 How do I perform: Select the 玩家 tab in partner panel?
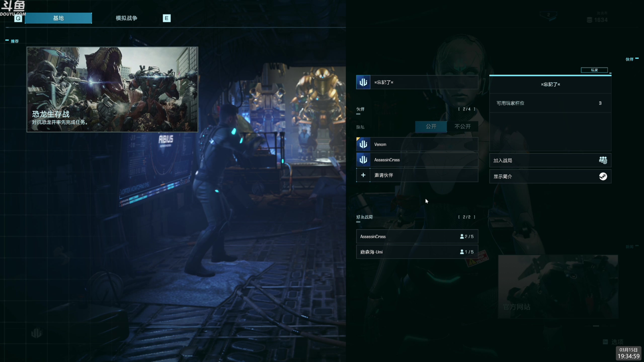[594, 70]
